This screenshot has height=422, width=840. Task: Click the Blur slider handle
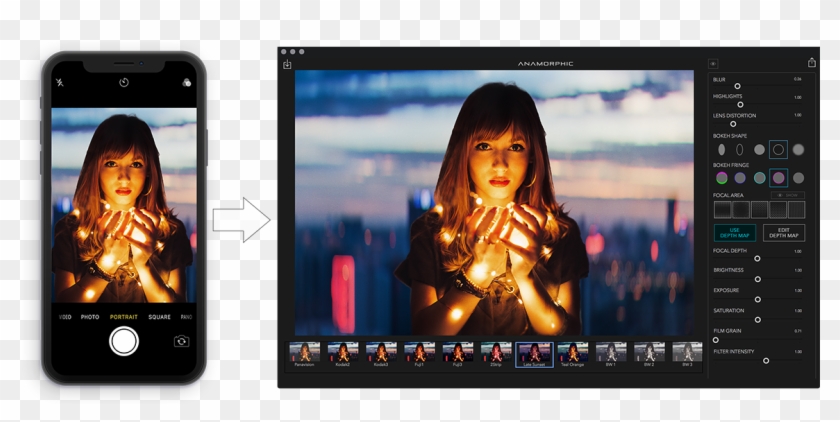point(738,86)
